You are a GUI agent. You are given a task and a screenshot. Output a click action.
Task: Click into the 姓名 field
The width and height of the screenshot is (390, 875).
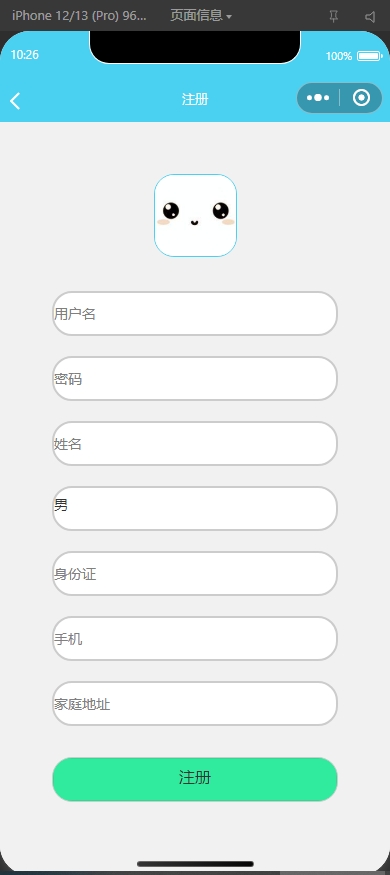(x=195, y=444)
